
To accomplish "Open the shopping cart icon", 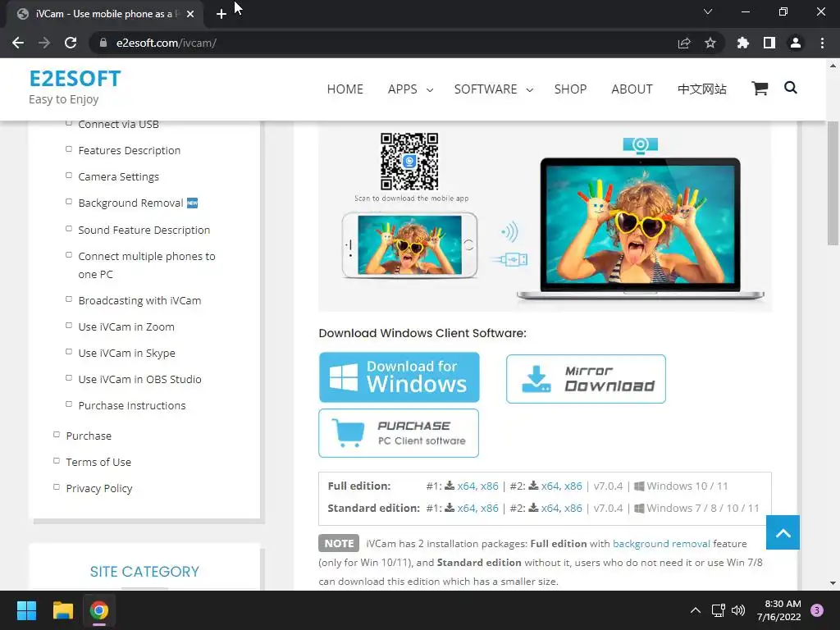I will click(x=759, y=89).
